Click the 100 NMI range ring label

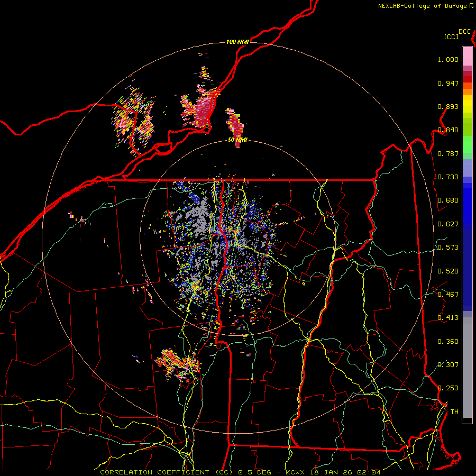coord(237,42)
